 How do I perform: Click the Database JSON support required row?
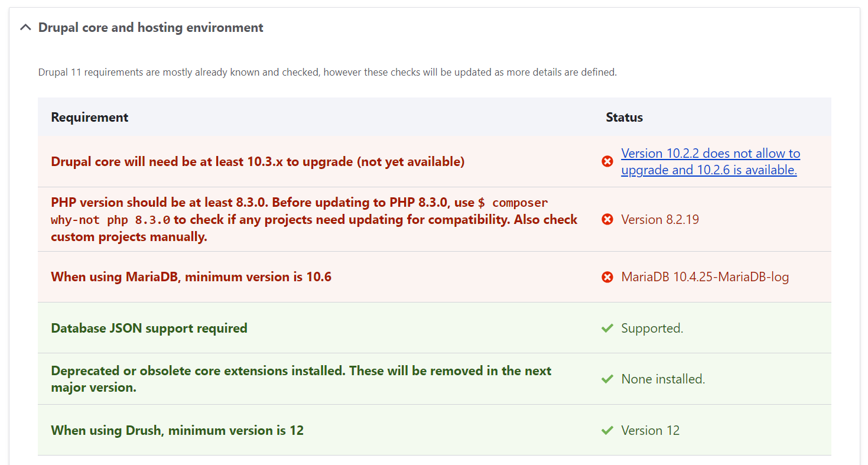(x=434, y=328)
